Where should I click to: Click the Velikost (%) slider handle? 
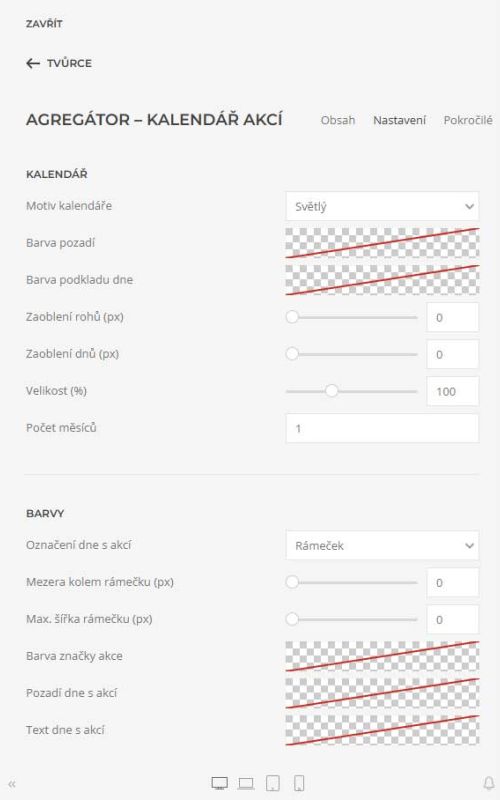[332, 391]
